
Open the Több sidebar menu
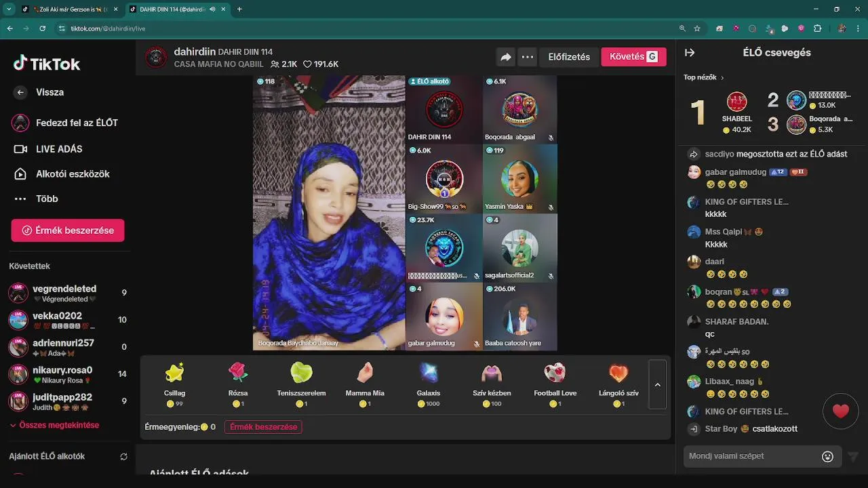point(36,199)
